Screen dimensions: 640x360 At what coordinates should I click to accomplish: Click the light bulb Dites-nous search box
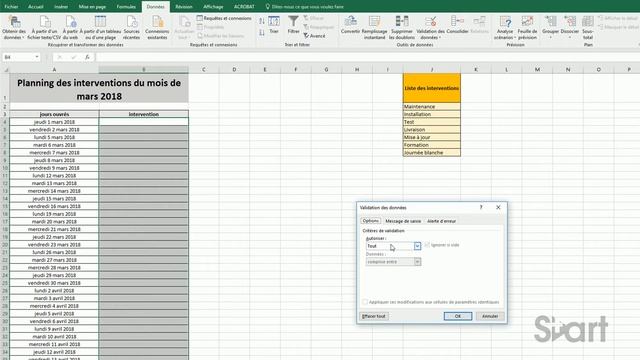click(304, 7)
